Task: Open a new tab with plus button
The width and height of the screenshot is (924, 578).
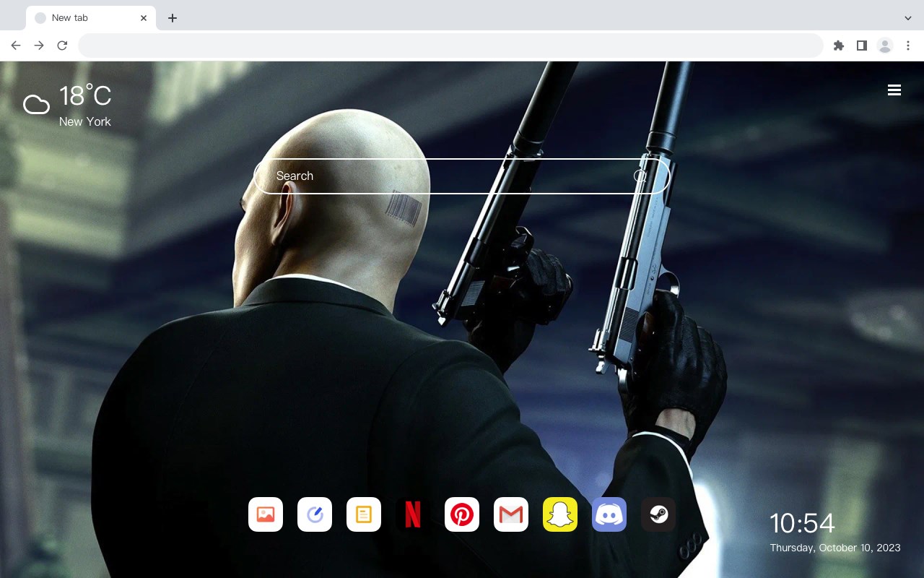Action: click(x=172, y=18)
